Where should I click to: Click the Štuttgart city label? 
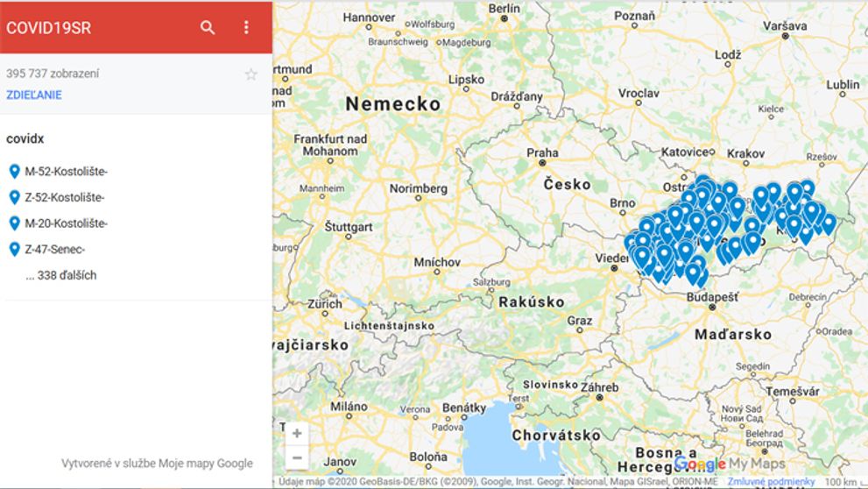[349, 226]
